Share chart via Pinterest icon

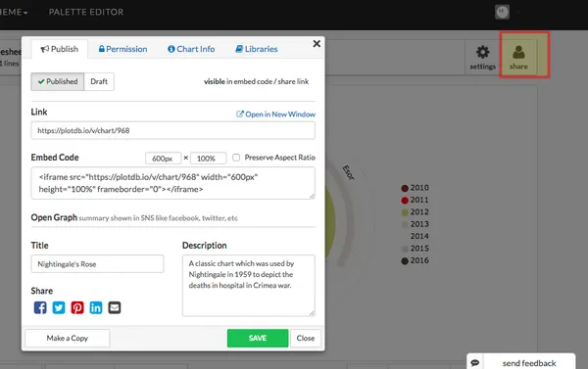tap(77, 307)
